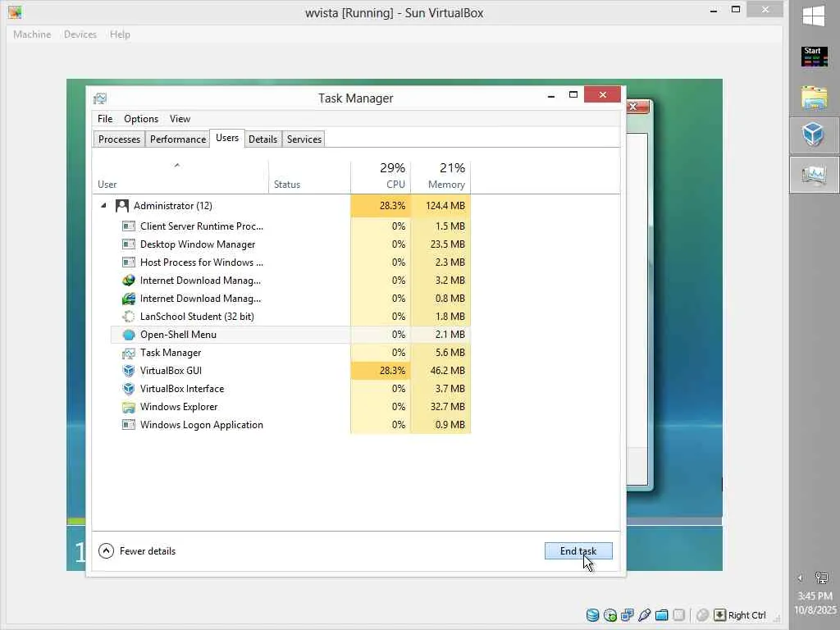
Task: Open the VirtualBox Machine menu
Action: click(32, 34)
